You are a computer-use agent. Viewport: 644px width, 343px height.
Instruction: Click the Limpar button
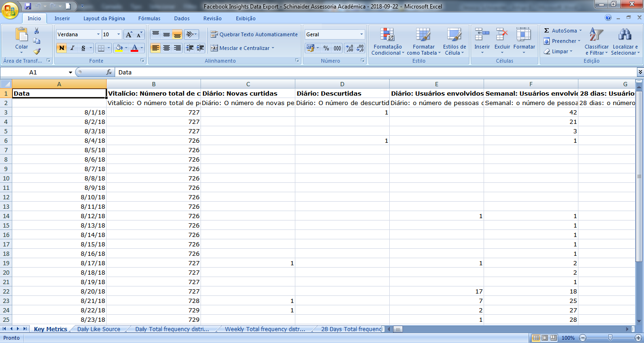(558, 51)
